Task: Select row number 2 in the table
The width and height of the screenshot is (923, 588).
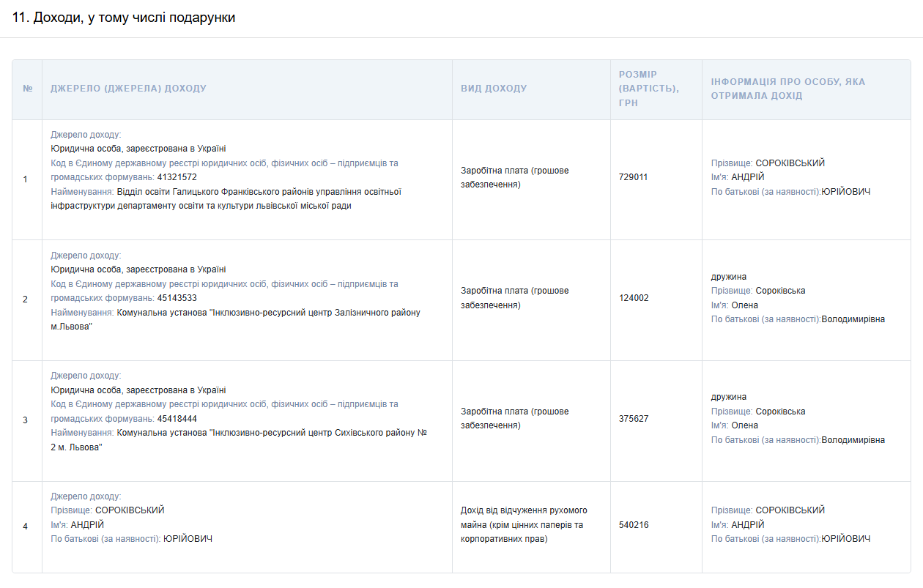Action: [x=26, y=299]
